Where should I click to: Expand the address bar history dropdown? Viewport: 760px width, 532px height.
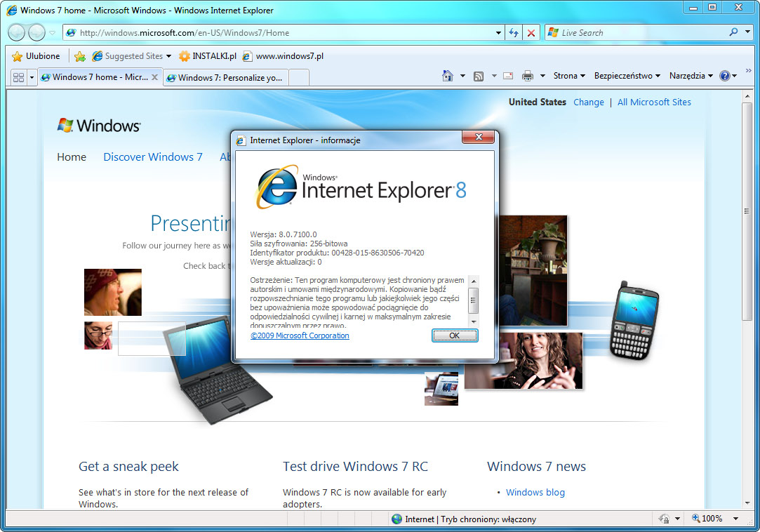click(499, 32)
